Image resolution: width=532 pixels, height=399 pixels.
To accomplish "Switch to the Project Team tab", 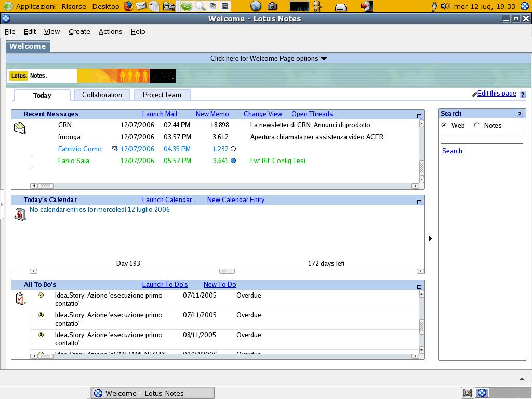I will [x=162, y=95].
